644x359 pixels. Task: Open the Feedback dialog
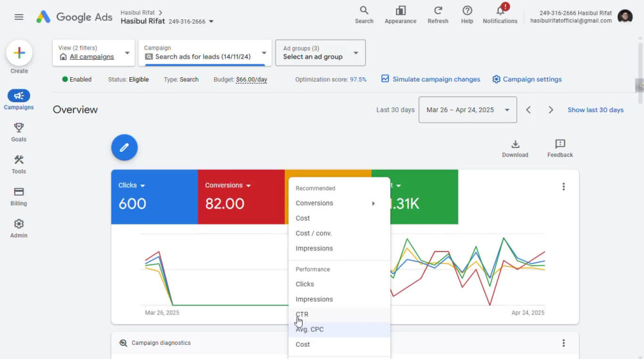(x=560, y=148)
